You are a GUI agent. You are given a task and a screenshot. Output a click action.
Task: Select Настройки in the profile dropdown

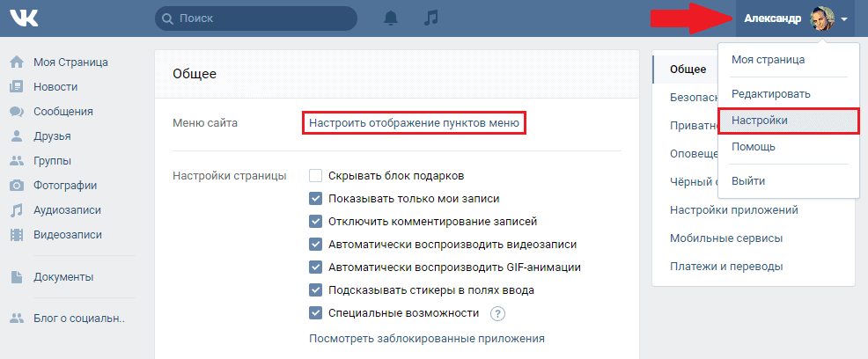pos(760,120)
